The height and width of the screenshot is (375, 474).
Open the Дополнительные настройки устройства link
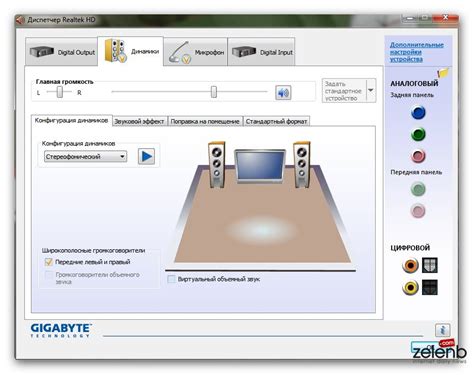pos(416,52)
